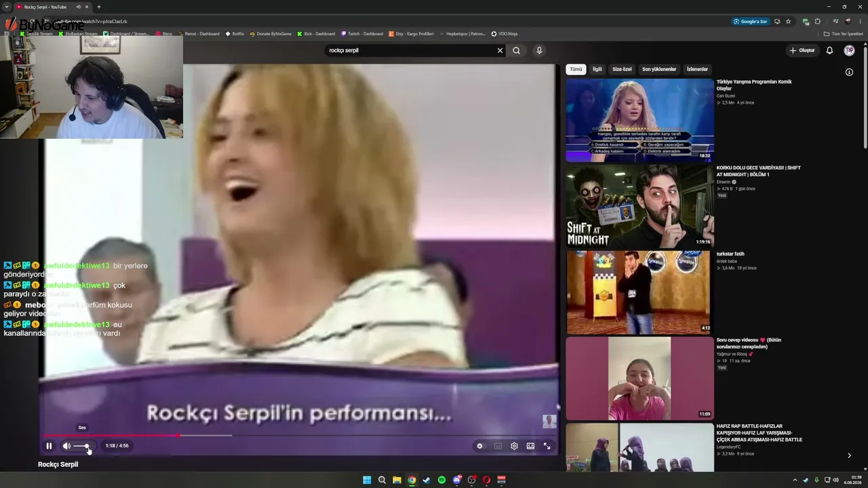Open 'HAFIZ RAP BATTLE' video title
This screenshot has height=488, width=868.
pyautogui.click(x=759, y=432)
